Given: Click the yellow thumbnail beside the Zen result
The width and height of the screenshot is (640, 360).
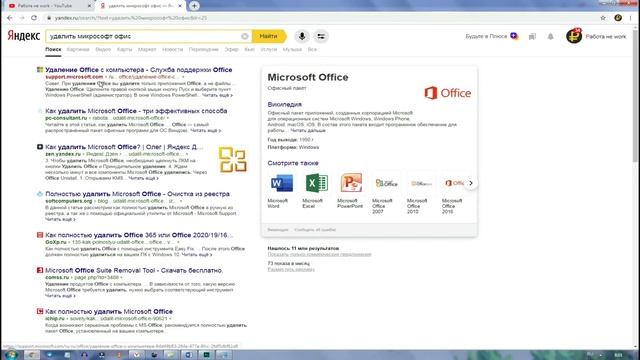Looking at the screenshot, I should [233, 160].
